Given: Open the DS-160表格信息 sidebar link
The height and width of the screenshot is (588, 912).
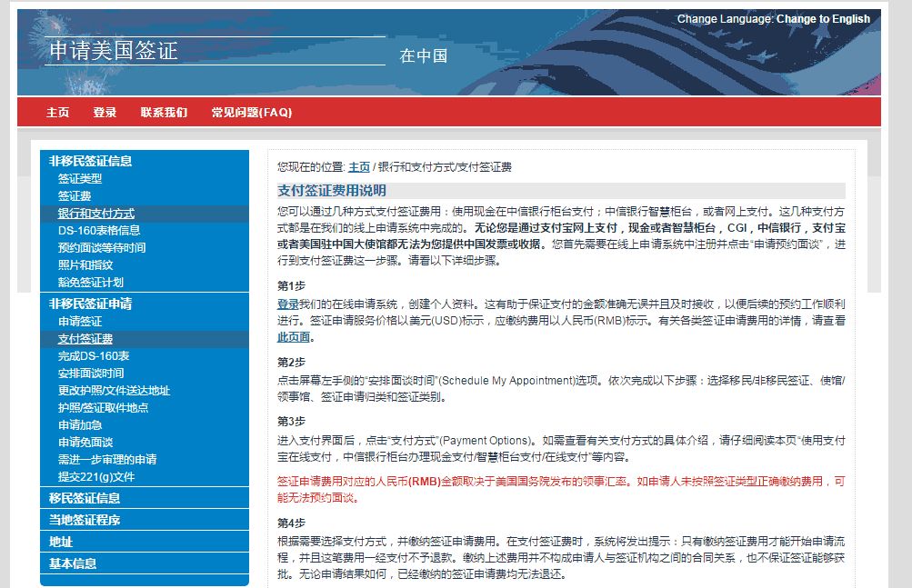Looking at the screenshot, I should 99,231.
